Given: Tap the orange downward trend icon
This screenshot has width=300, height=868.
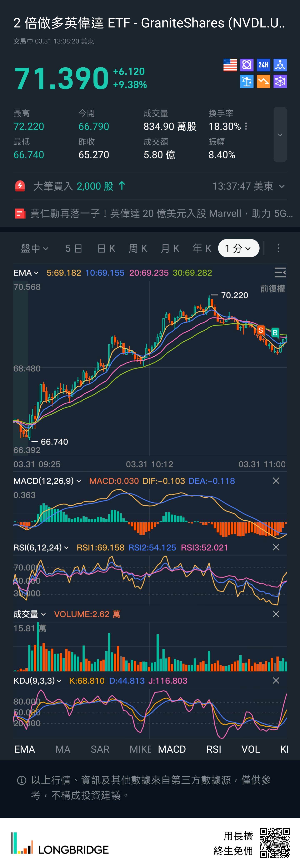Looking at the screenshot, I should [x=263, y=82].
